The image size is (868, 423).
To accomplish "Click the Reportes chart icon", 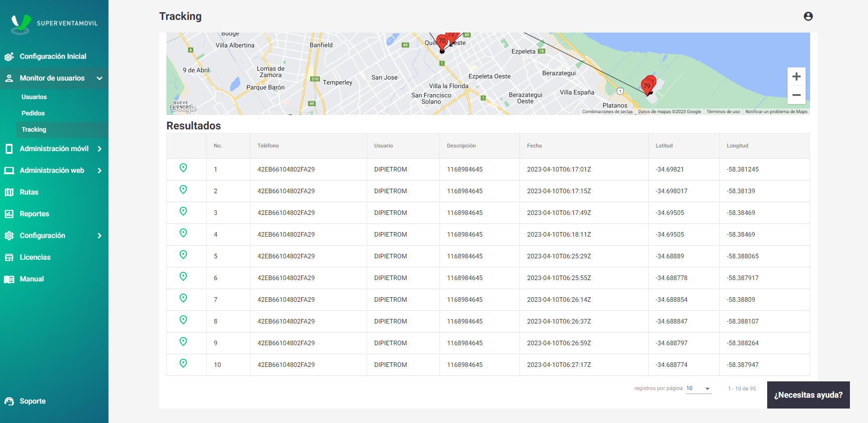I will click(9, 214).
